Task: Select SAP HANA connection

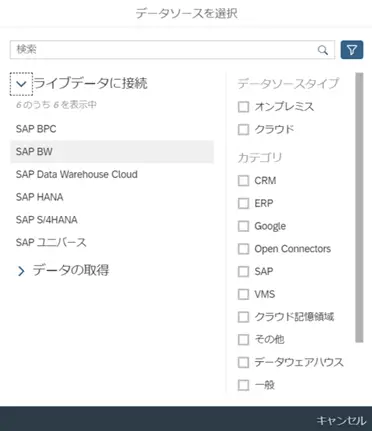Action: [112, 197]
